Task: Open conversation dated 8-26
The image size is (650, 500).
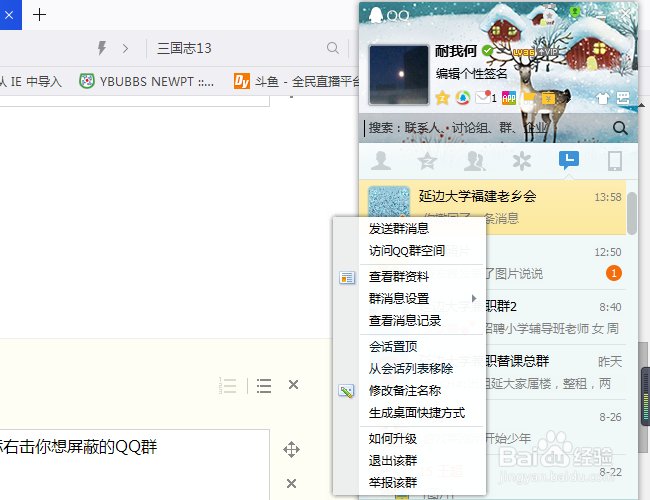Action: point(555,427)
